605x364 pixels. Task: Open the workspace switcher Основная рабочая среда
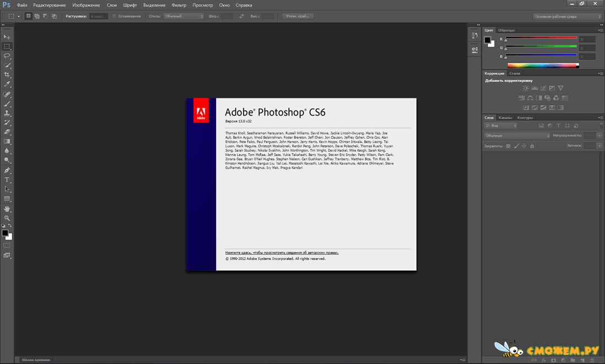click(x=567, y=16)
